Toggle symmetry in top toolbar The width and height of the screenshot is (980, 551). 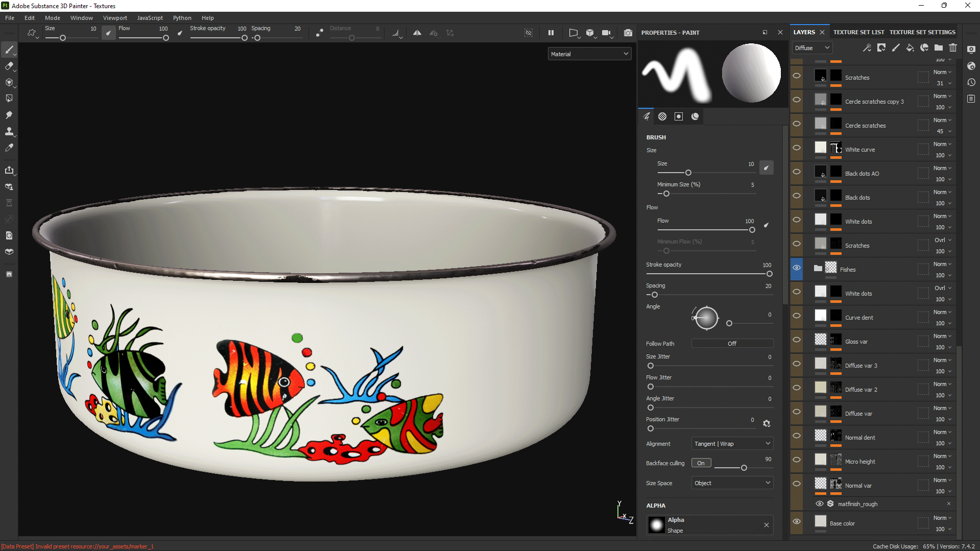tap(417, 33)
